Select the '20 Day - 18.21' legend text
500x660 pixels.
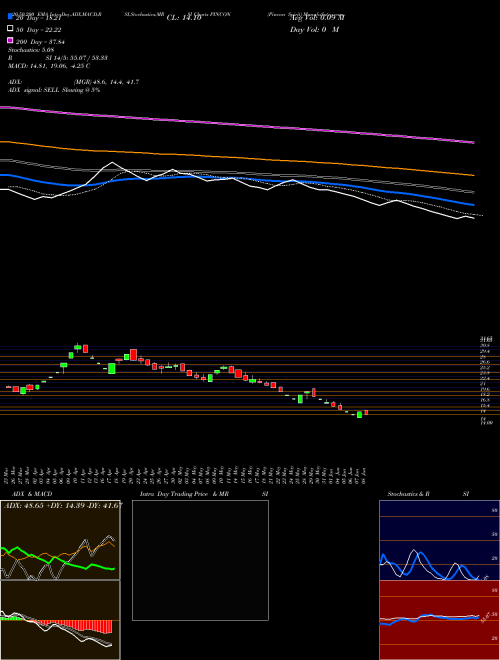click(37, 17)
